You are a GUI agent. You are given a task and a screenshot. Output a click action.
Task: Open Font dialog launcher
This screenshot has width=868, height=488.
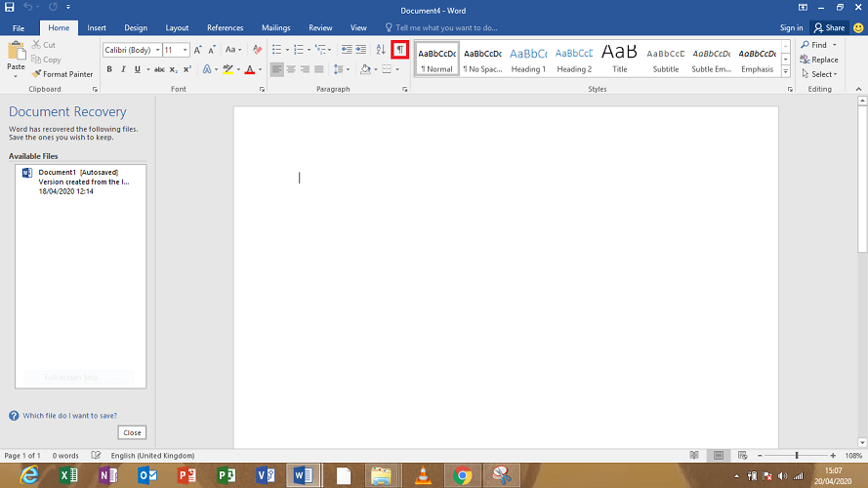(262, 89)
